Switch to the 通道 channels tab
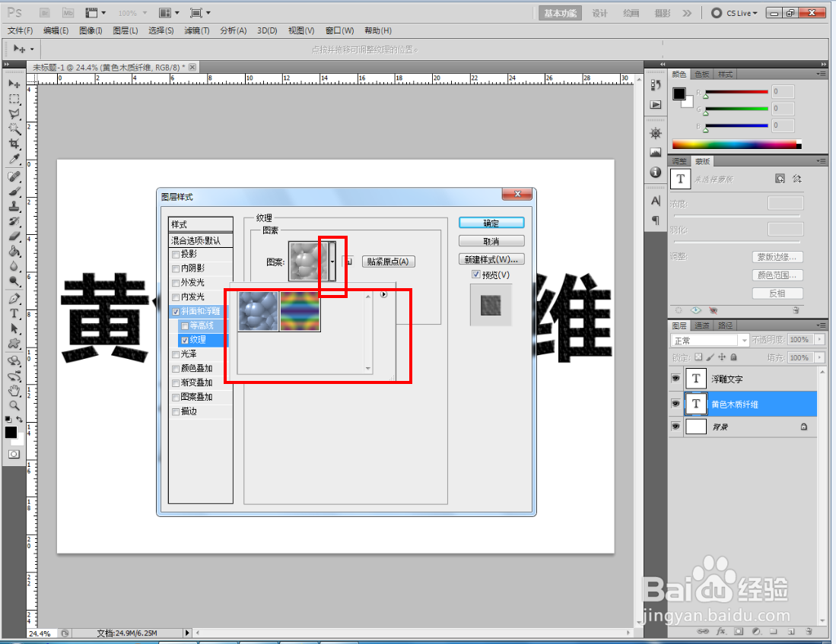Image resolution: width=836 pixels, height=644 pixels. point(701,325)
